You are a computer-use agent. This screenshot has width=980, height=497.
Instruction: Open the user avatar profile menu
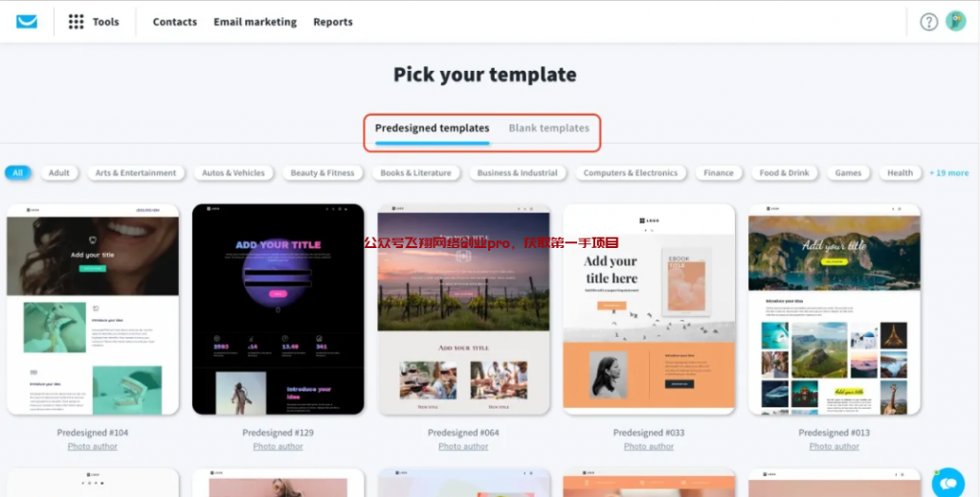tap(956, 21)
